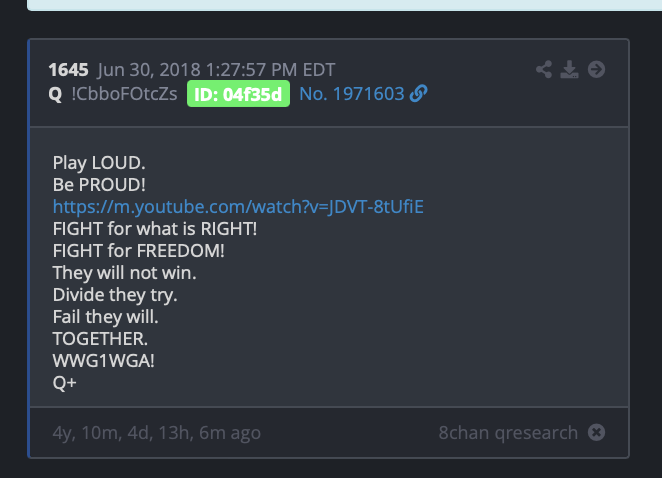Click the chain link icon beside No. 1971603
This screenshot has width=662, height=478.
click(418, 94)
